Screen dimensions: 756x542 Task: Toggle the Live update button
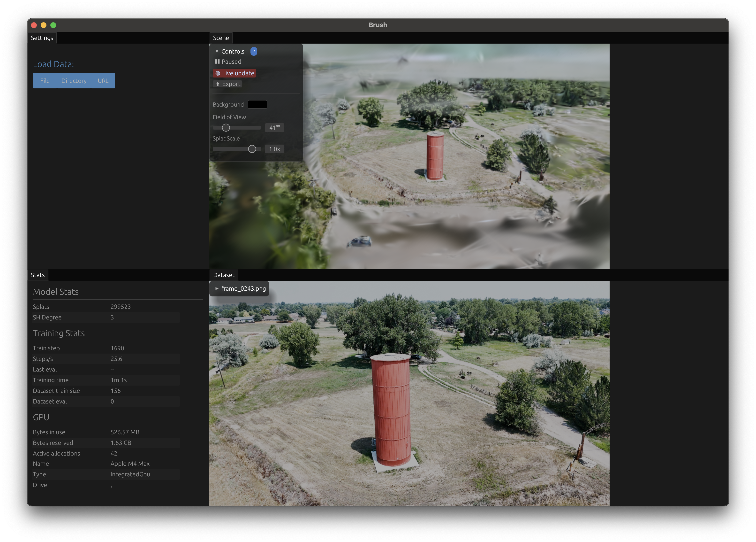[234, 73]
